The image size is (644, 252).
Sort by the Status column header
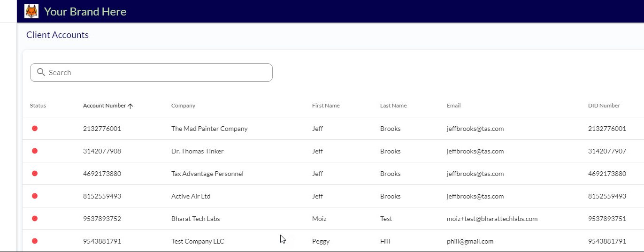[38, 106]
